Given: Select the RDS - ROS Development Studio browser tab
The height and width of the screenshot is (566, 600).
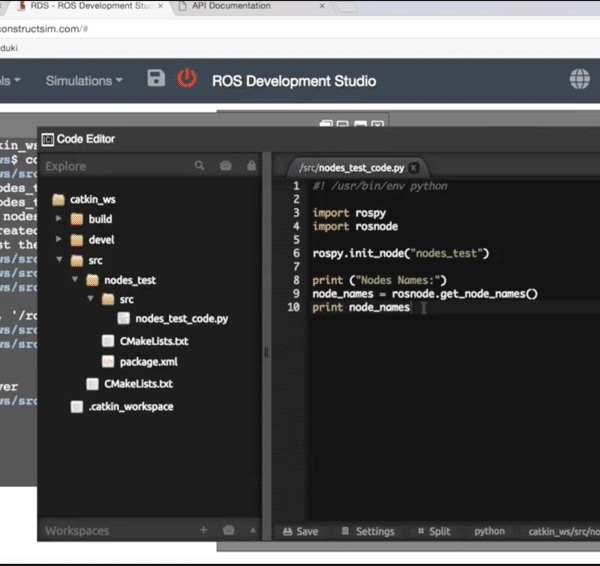Looking at the screenshot, I should point(91,6).
